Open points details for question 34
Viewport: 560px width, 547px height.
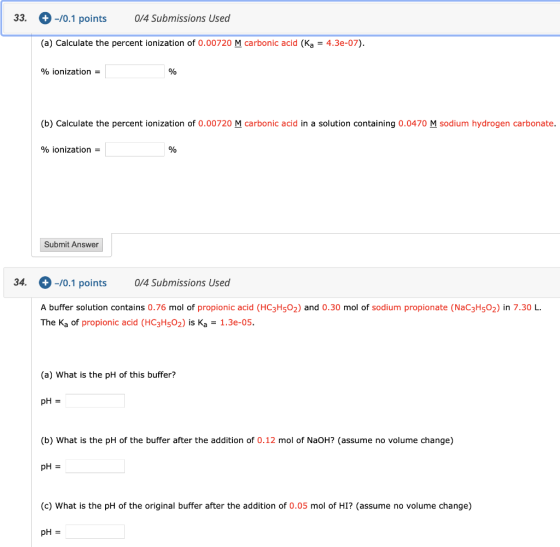pyautogui.click(x=81, y=283)
